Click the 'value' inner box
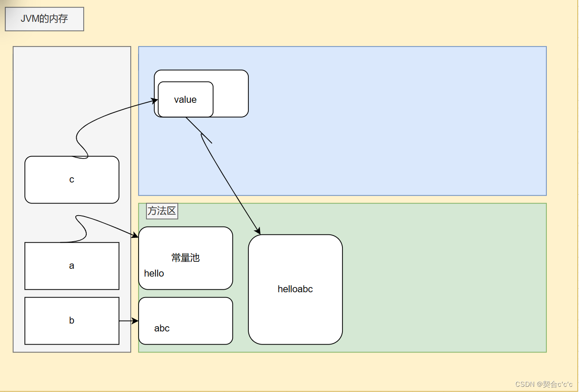Viewport: 579px width, 392px height. pos(186,99)
